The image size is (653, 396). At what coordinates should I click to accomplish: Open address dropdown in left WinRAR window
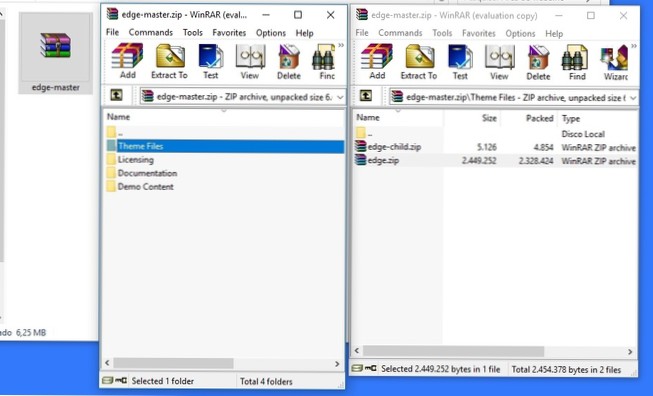coord(340,97)
